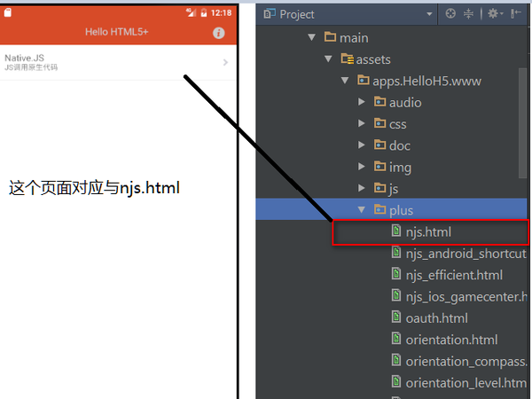Open the info icon in Hello HTML5+ header
Viewport: 532px width, 399px height.
pos(218,33)
